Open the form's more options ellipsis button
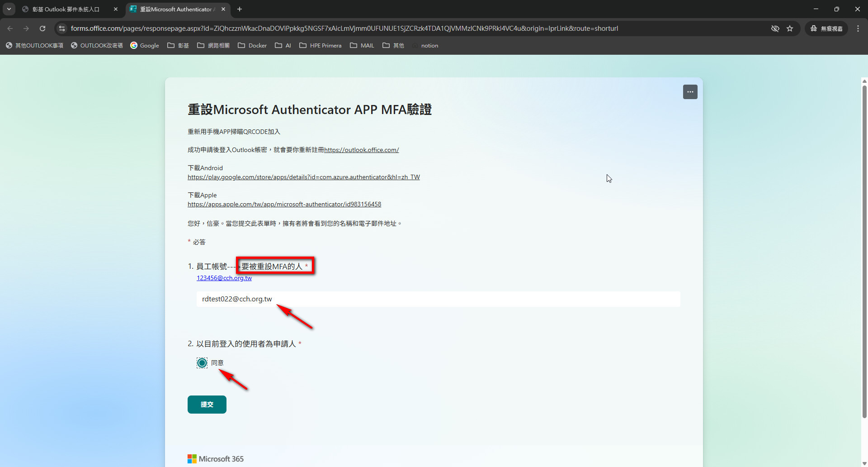This screenshot has height=467, width=868. [690, 92]
